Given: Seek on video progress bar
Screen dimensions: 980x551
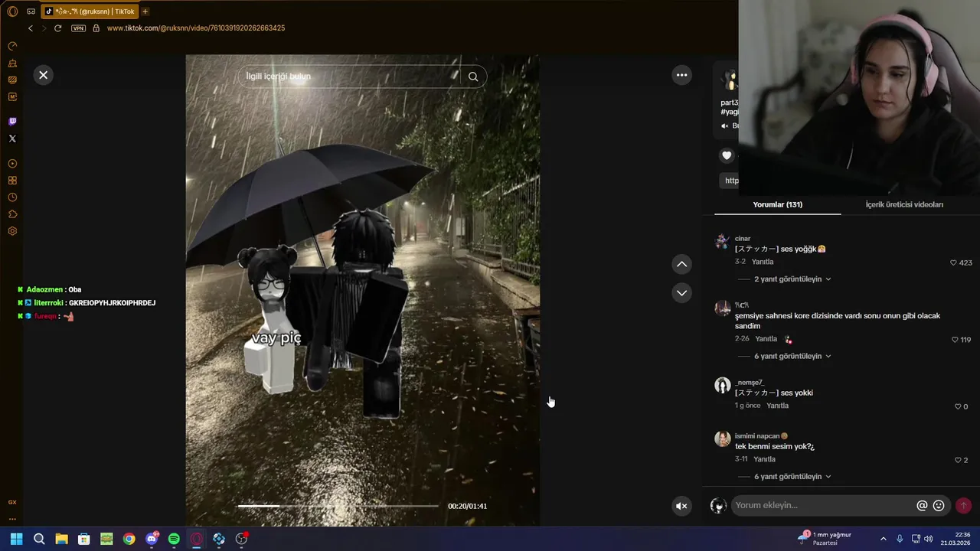Looking at the screenshot, I should 338,506.
